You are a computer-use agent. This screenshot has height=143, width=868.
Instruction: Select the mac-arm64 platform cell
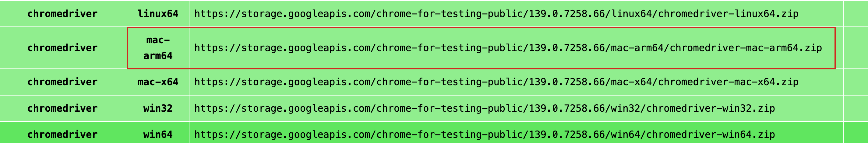coord(158,48)
